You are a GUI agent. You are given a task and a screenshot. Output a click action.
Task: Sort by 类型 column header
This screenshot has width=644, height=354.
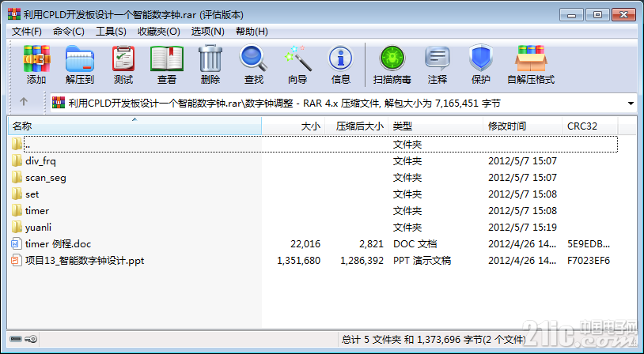(x=435, y=126)
